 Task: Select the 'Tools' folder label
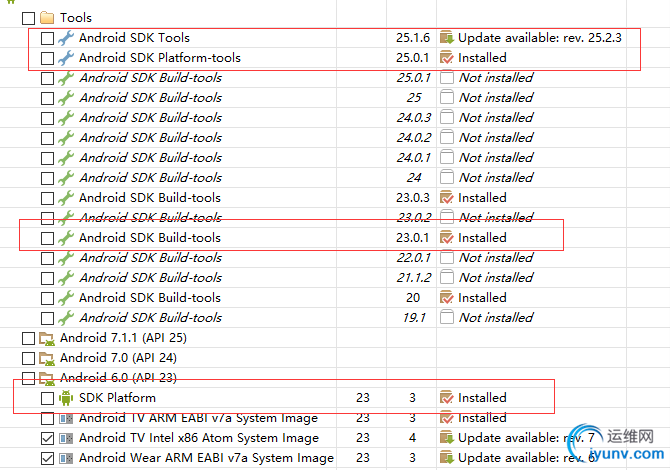[76, 18]
